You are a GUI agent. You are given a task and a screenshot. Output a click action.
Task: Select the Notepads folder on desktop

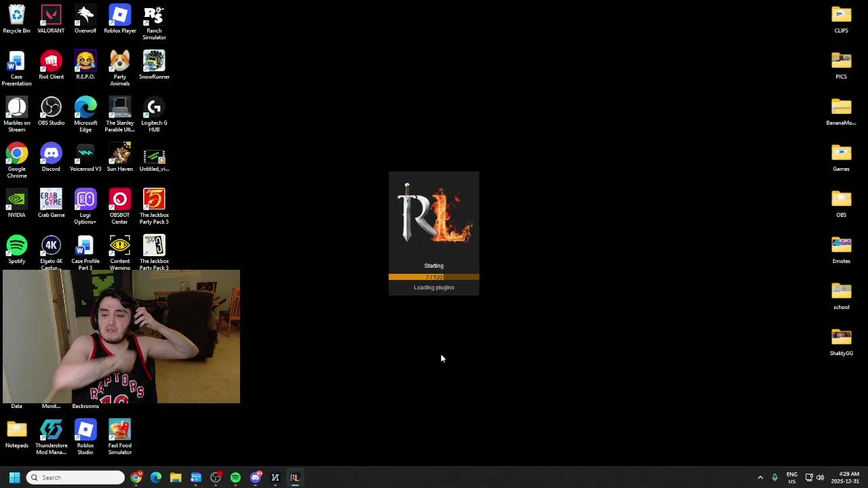tap(16, 434)
